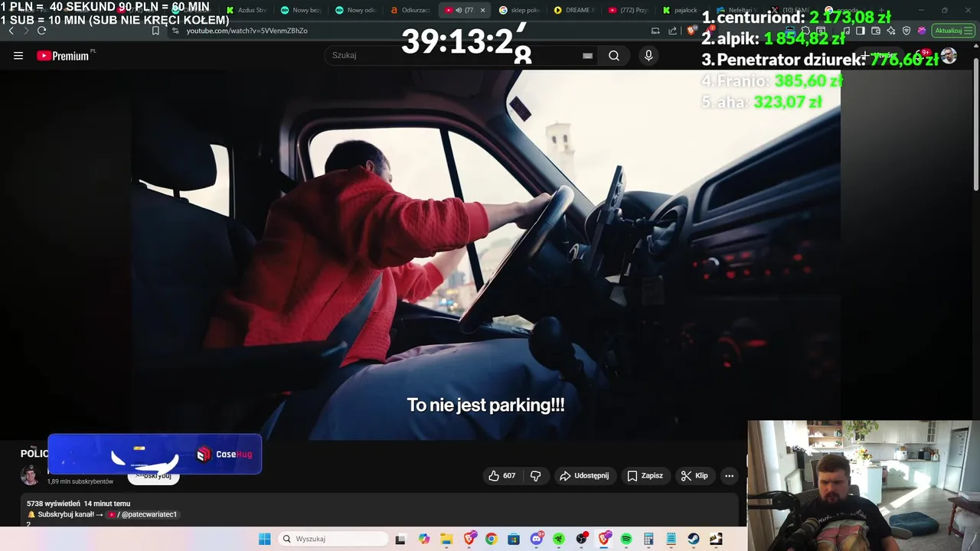Start voice search with microphone icon
The image size is (980, 551).
(x=648, y=56)
